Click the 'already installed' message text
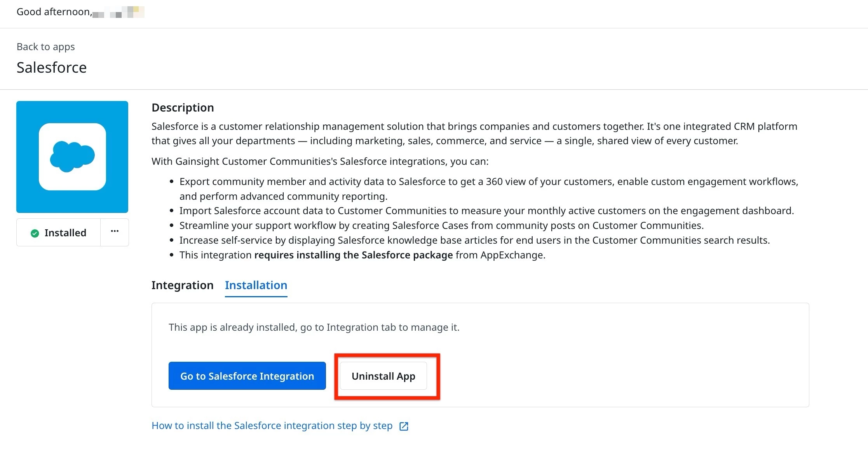The width and height of the screenshot is (868, 464). (314, 327)
